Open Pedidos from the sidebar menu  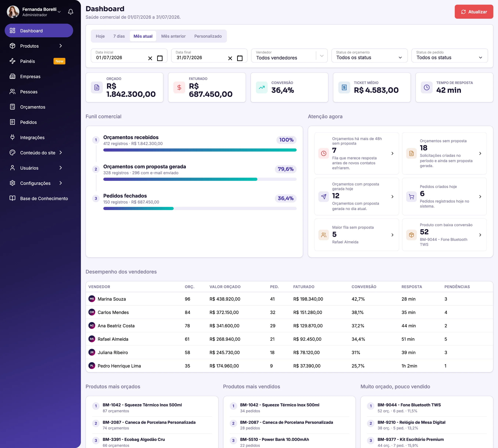point(39,122)
